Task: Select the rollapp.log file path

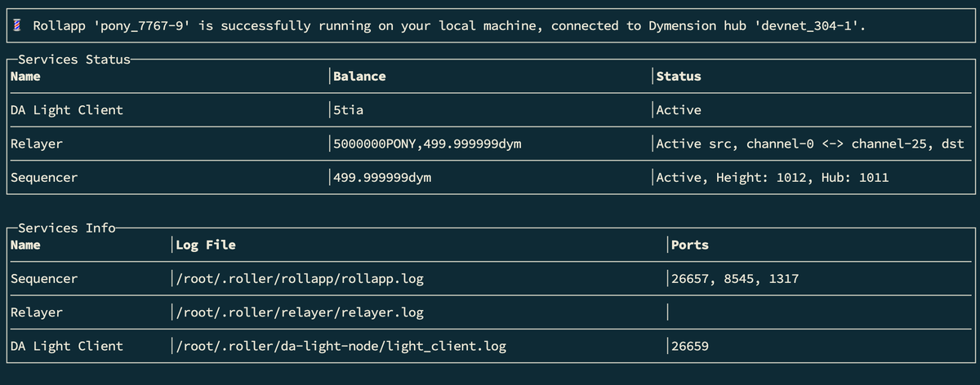Action: 300,278
